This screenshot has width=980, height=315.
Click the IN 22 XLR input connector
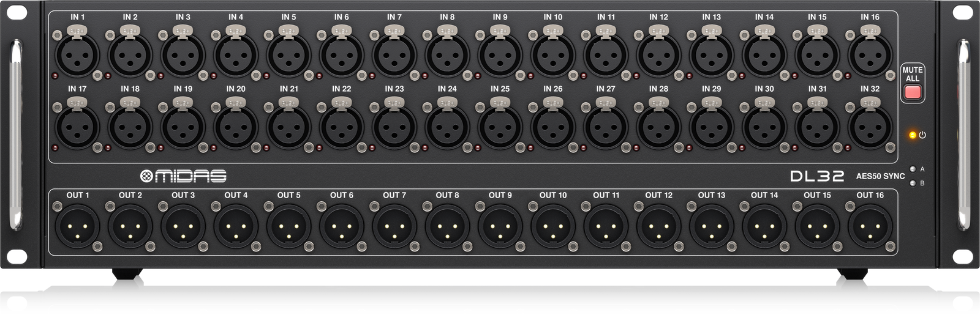point(341,127)
